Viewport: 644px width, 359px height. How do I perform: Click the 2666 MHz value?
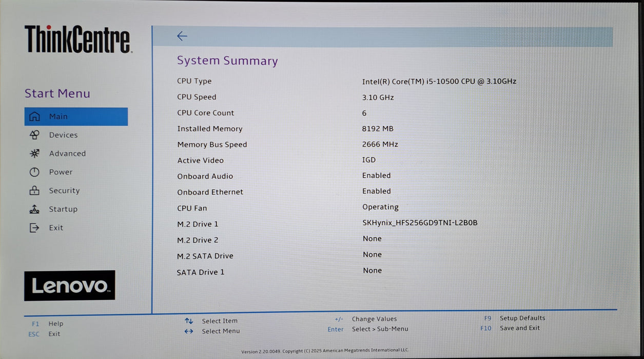click(380, 145)
